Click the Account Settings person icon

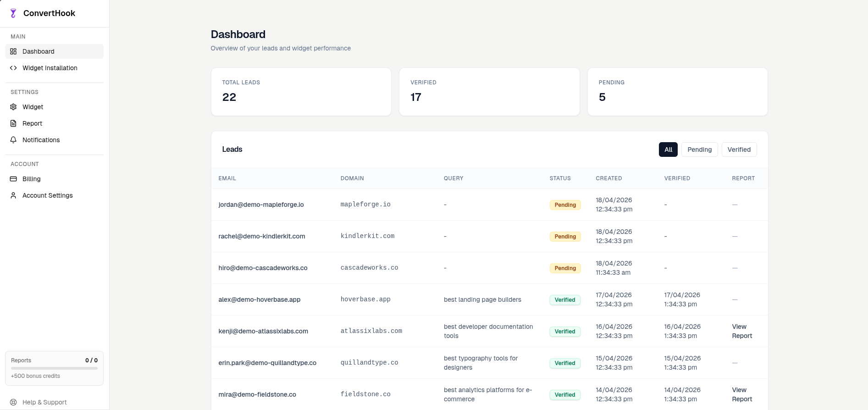point(13,195)
